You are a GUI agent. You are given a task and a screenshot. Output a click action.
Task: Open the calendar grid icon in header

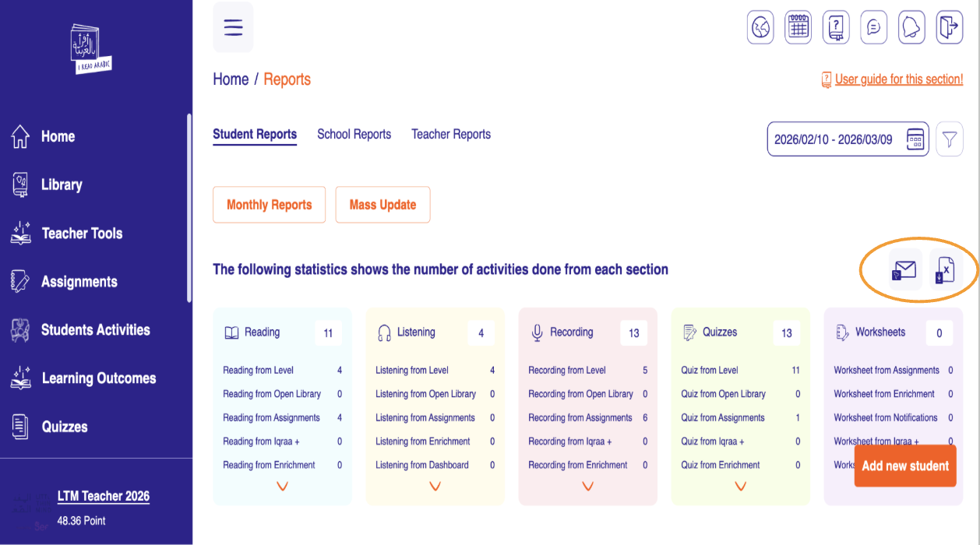798,27
